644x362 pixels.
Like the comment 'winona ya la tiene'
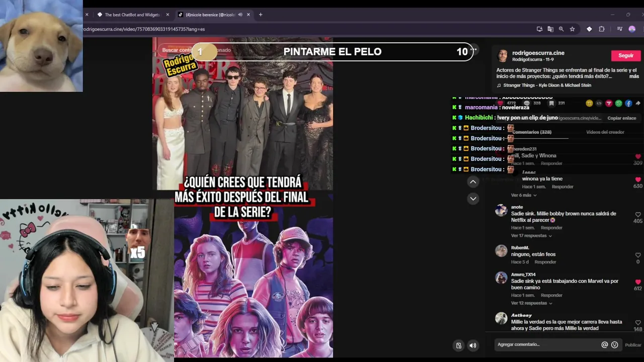638,179
